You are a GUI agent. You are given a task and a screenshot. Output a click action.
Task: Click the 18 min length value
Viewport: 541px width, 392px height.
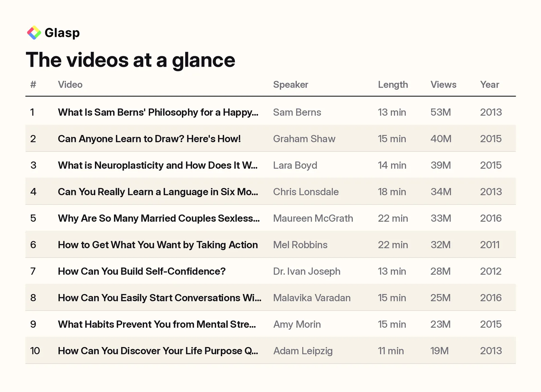point(392,192)
